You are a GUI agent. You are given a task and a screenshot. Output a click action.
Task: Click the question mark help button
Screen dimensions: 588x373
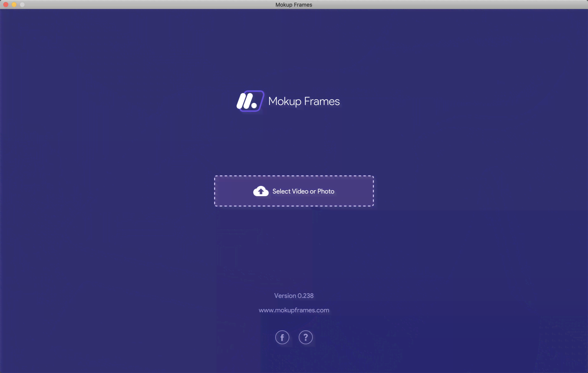coord(306,337)
